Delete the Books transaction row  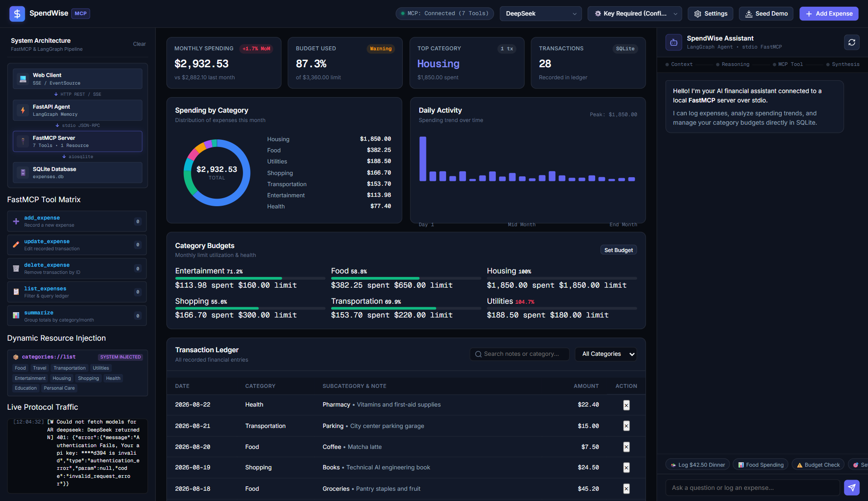pyautogui.click(x=626, y=468)
